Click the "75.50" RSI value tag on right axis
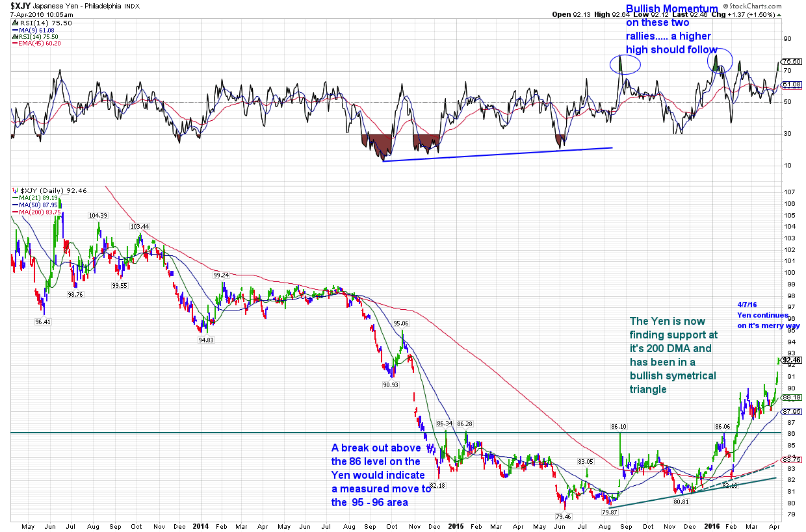This screenshot has height=532, width=806. pyautogui.click(x=792, y=62)
